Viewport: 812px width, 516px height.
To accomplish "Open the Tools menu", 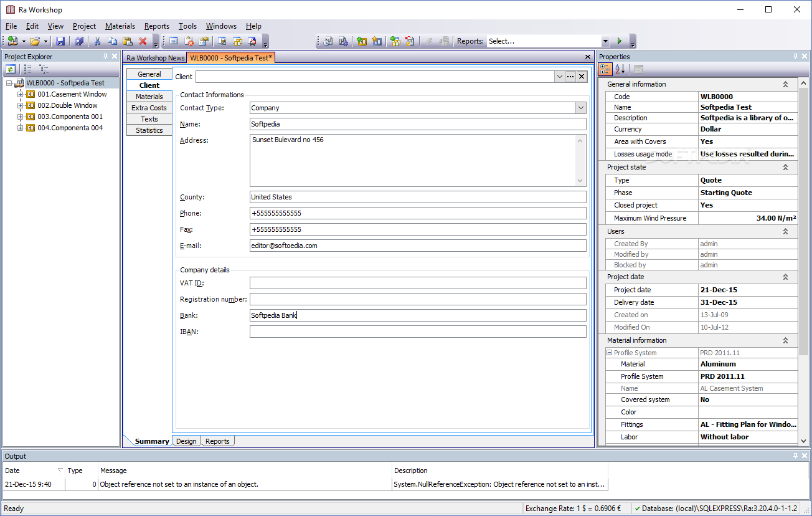I will click(187, 26).
